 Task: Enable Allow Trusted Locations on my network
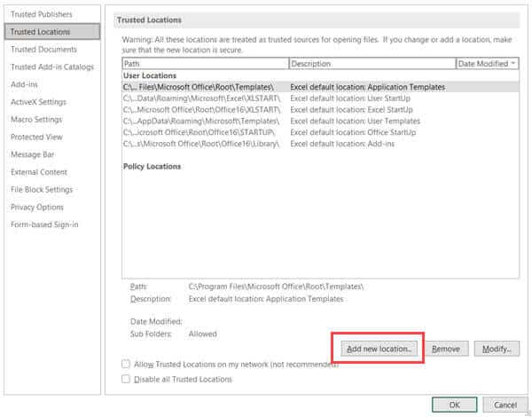coord(125,364)
